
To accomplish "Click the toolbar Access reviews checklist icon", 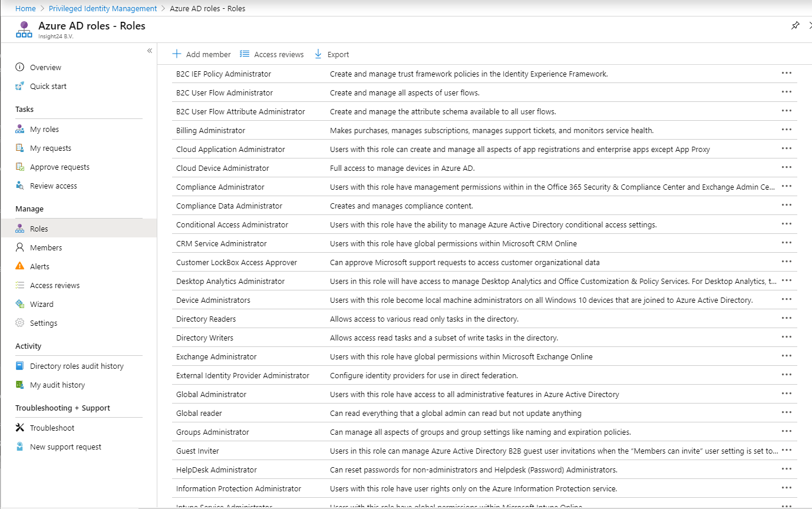I will [245, 54].
